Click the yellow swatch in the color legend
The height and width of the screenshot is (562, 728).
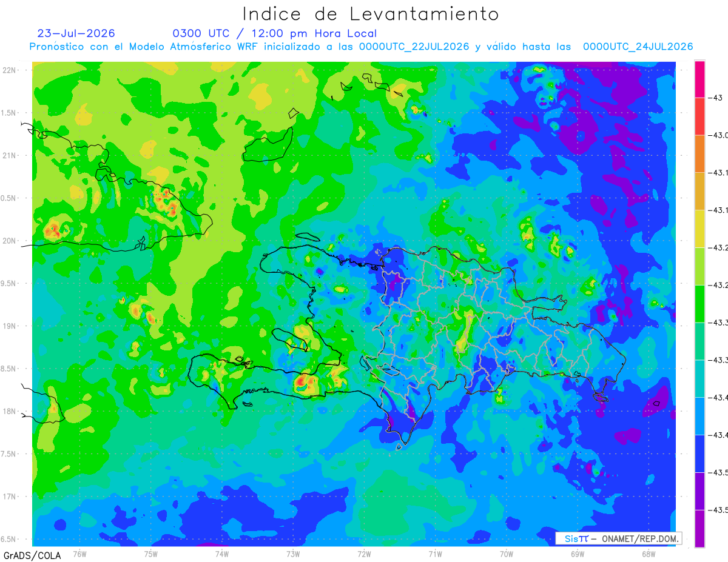click(699, 229)
